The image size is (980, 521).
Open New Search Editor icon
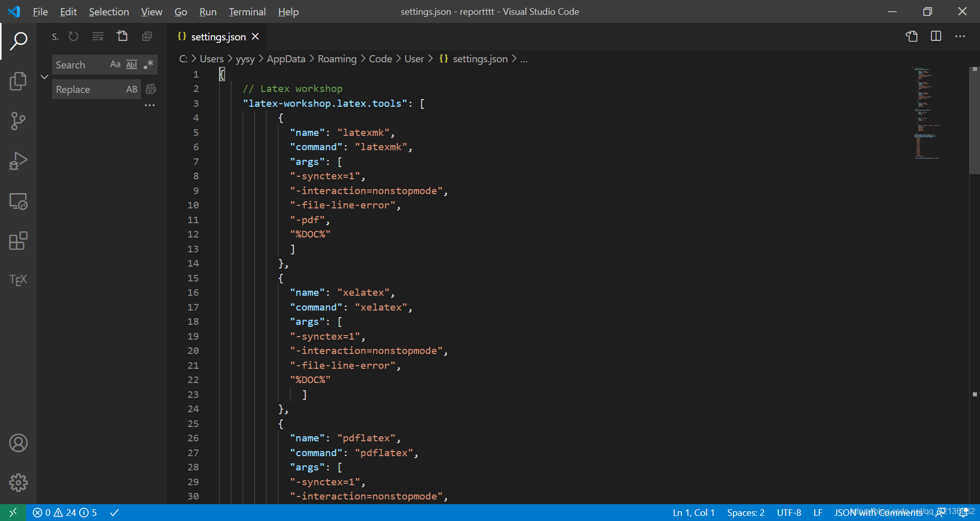(122, 36)
